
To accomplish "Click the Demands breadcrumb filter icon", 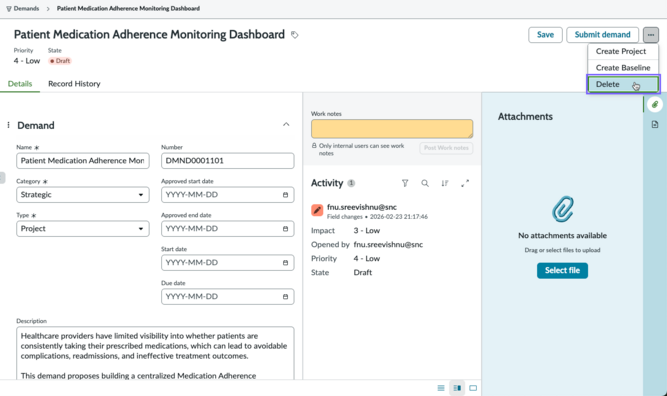I will 9,9.
